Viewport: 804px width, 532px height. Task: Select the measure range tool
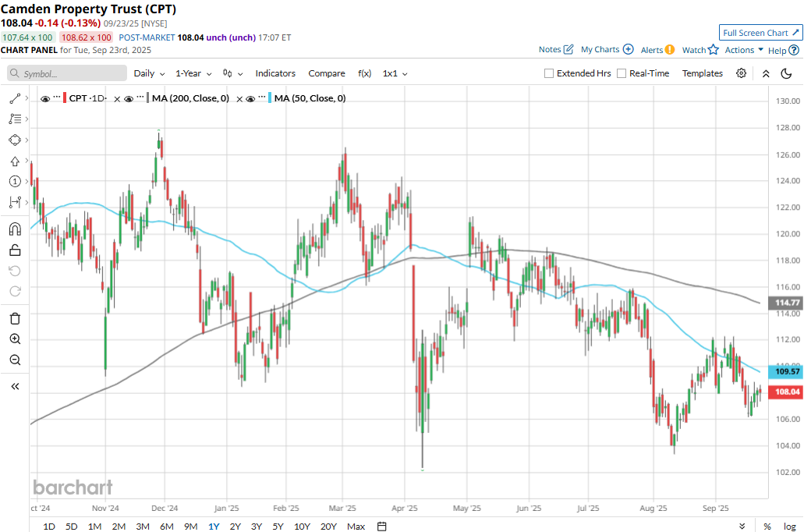coord(15,202)
